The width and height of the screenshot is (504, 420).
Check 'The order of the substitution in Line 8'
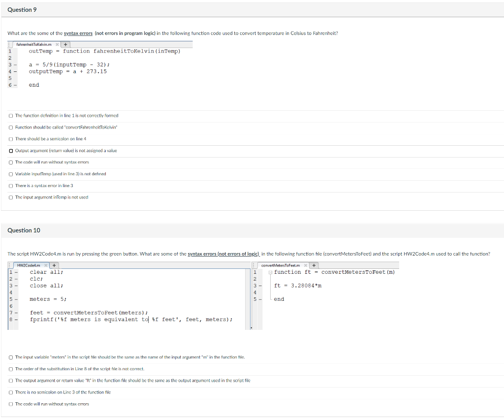[x=10, y=369]
